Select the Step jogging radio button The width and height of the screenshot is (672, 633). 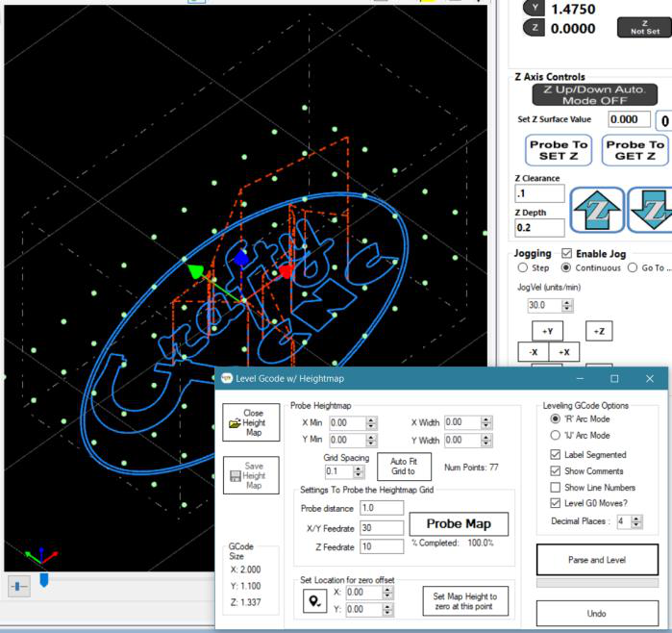coord(522,267)
